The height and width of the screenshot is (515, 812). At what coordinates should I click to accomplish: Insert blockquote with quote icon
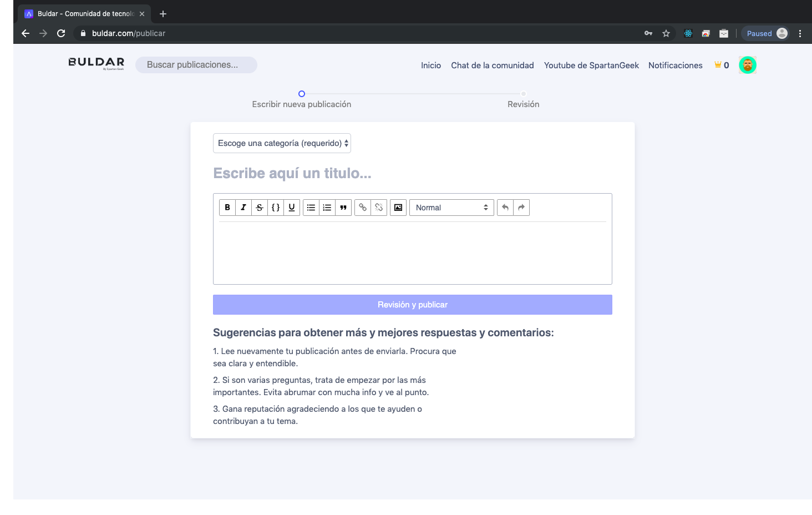343,208
